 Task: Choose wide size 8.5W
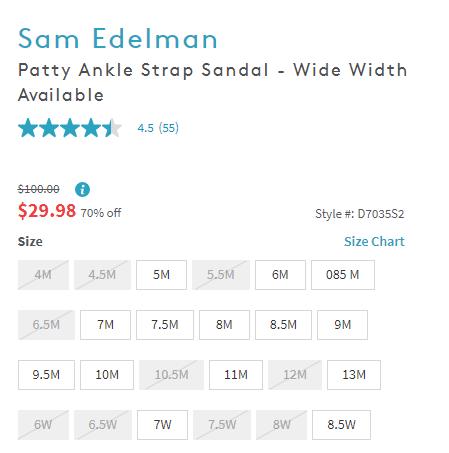pos(341,425)
